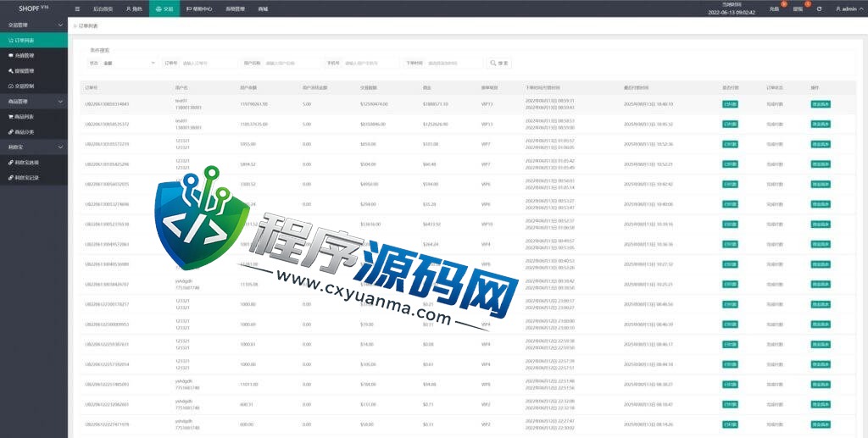The width and height of the screenshot is (868, 438).
Task: Click the 订单号 column header
Action: tap(91, 88)
